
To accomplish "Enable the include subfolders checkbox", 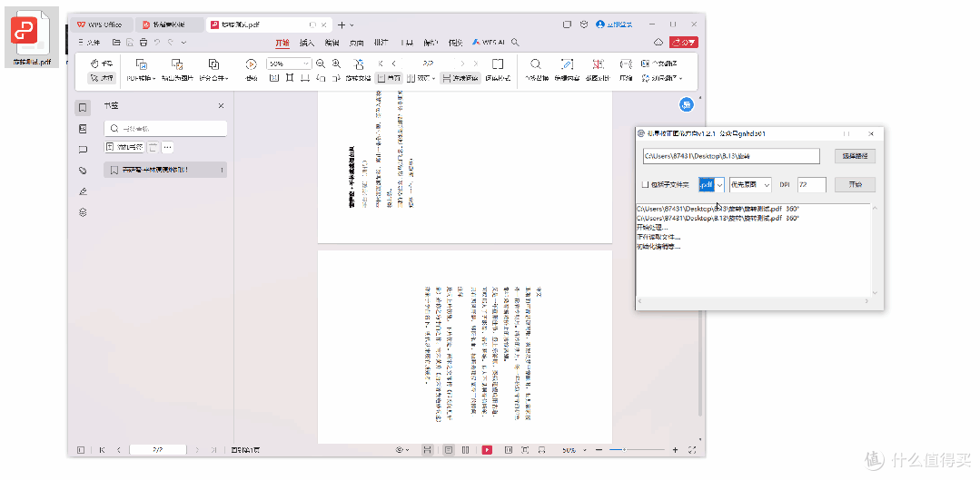I will 646,185.
